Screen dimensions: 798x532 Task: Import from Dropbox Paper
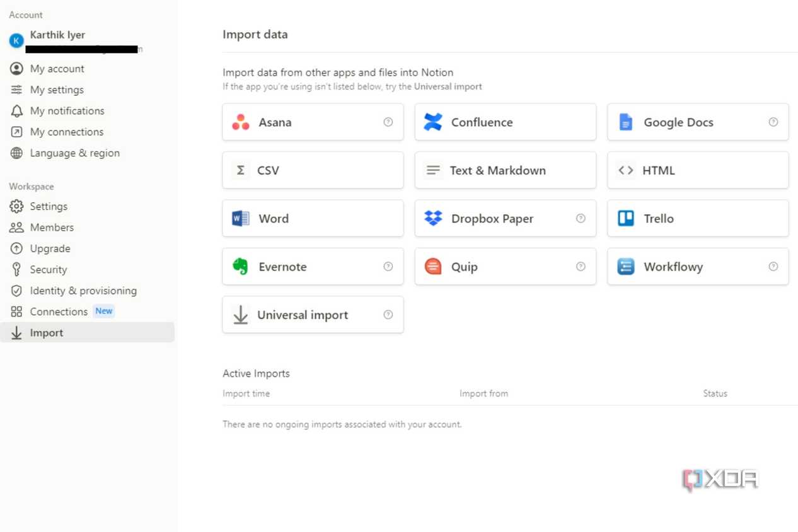[506, 219]
